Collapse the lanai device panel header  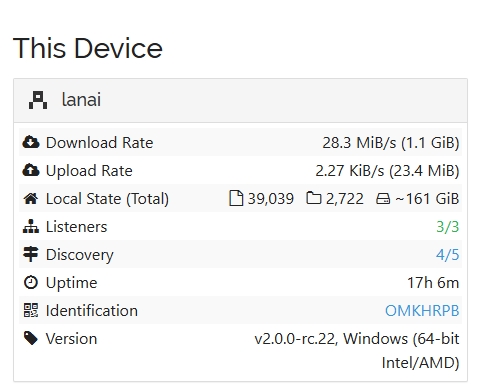240,100
